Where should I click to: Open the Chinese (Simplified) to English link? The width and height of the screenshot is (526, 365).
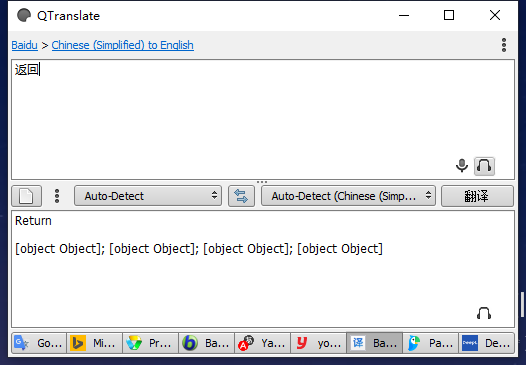coord(122,45)
